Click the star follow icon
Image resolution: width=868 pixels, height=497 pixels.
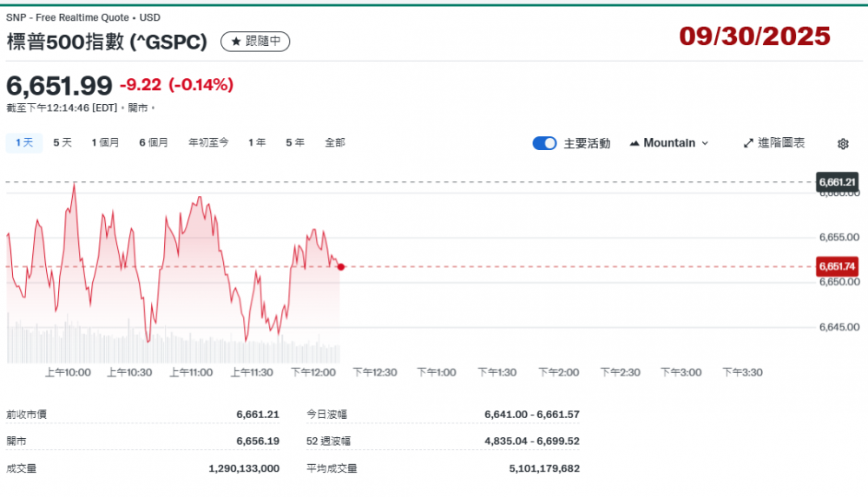pos(235,42)
